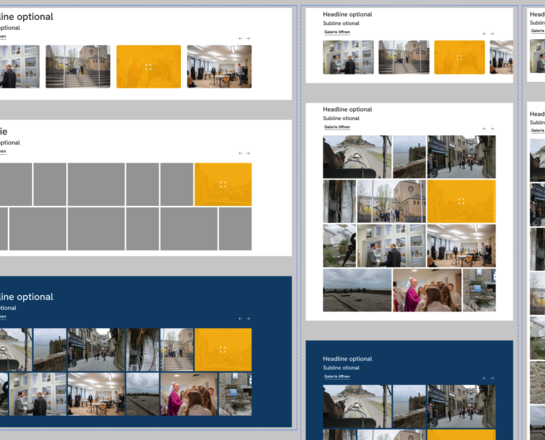
Task: Click next arrow above the gray placeholder gallery
Action: point(248,153)
